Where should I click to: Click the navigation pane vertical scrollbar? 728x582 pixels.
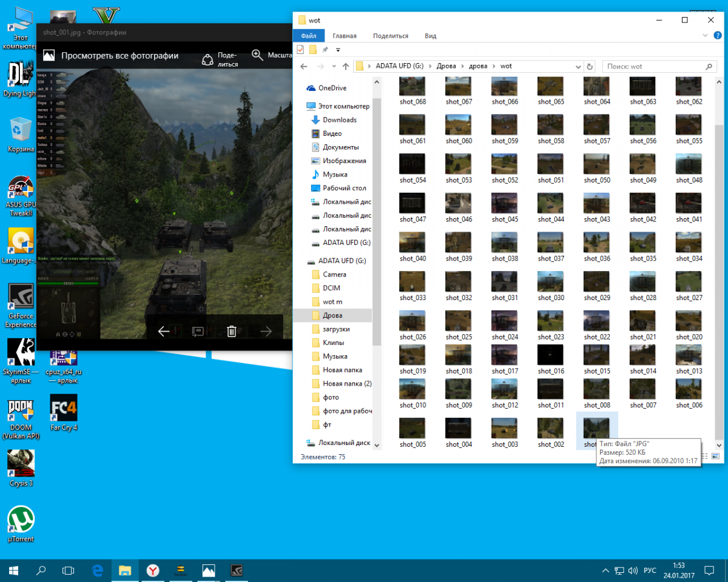pyautogui.click(x=377, y=221)
